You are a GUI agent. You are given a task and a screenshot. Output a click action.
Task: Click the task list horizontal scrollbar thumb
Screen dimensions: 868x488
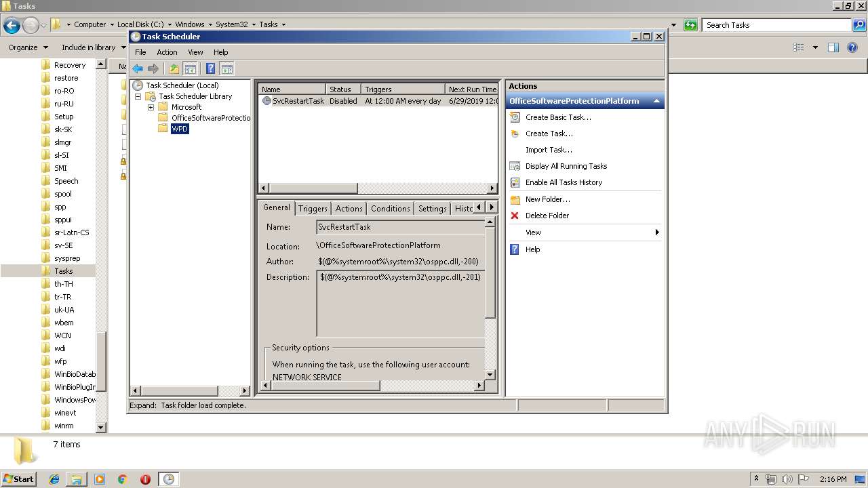pos(313,188)
